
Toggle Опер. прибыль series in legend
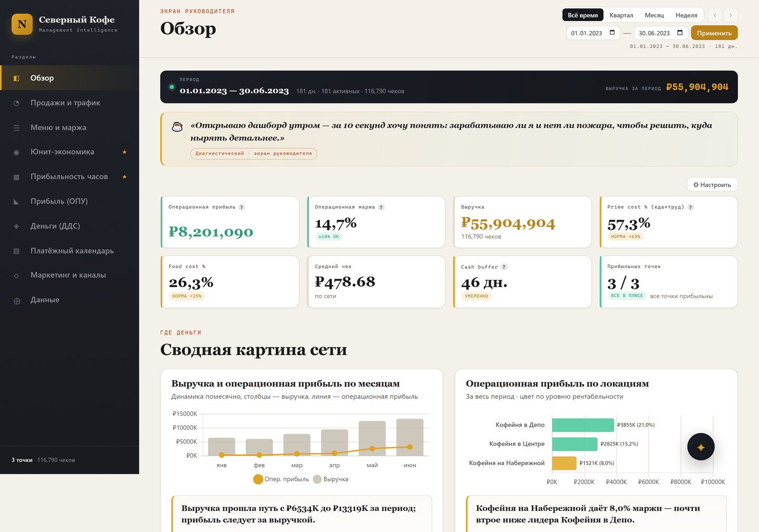coord(281,479)
